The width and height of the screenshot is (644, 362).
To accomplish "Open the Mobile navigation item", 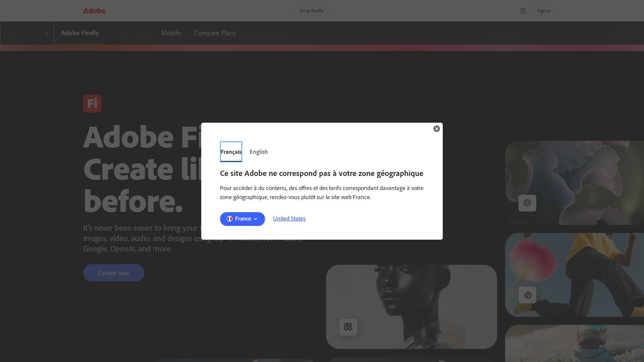I will [171, 33].
